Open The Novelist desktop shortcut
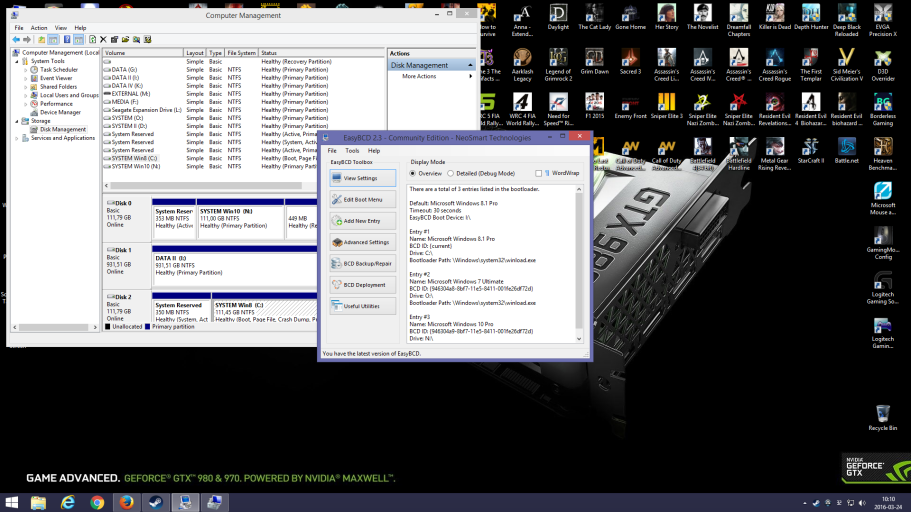The image size is (911, 512). tap(702, 17)
